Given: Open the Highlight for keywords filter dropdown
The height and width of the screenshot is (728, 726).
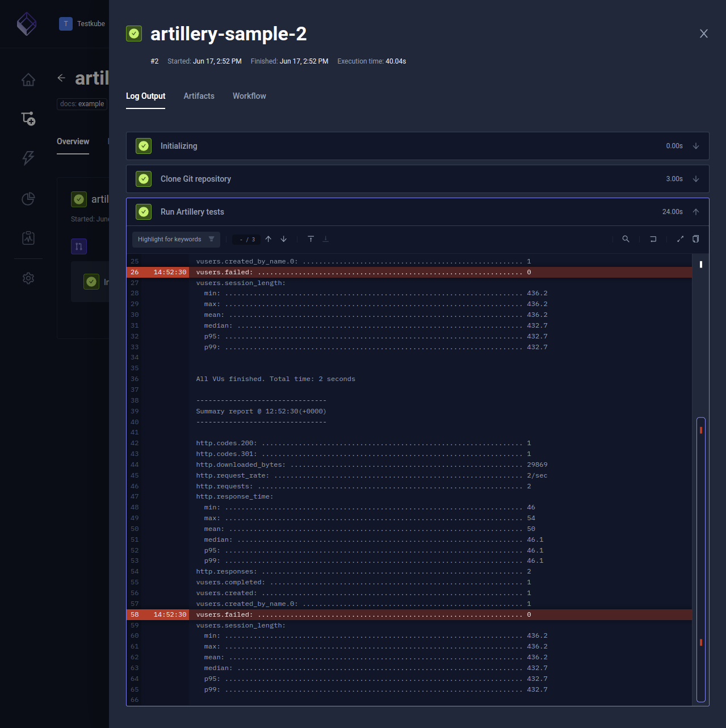Looking at the screenshot, I should pyautogui.click(x=176, y=239).
